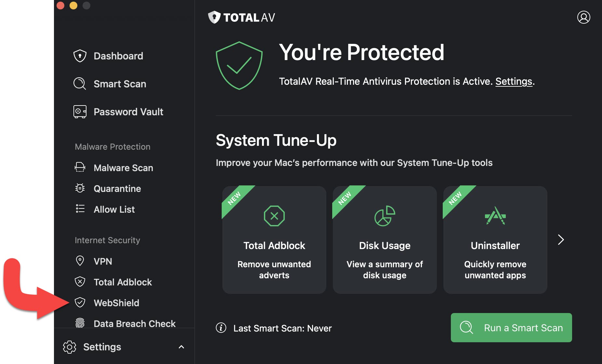
Task: Open the Uninstaller tune-up card
Action: (x=495, y=240)
